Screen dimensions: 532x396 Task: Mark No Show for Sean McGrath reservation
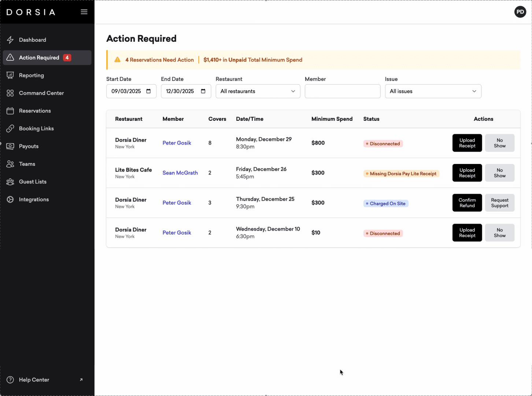coord(500,173)
